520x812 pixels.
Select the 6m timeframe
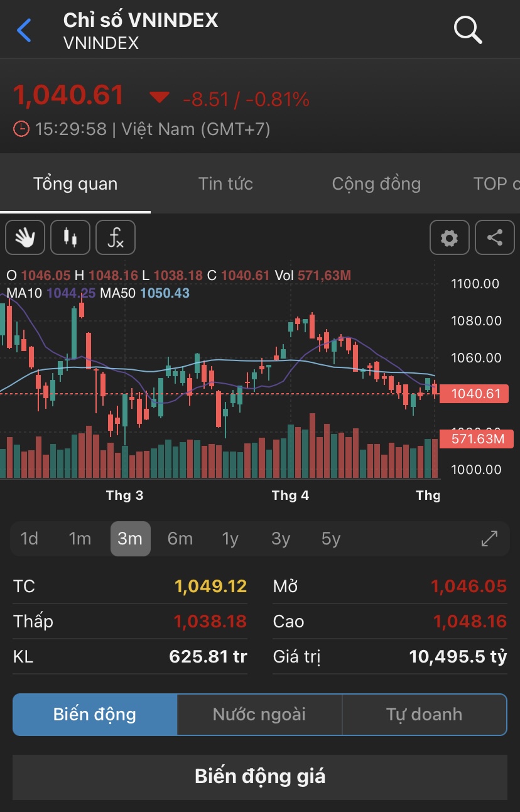pyautogui.click(x=180, y=539)
